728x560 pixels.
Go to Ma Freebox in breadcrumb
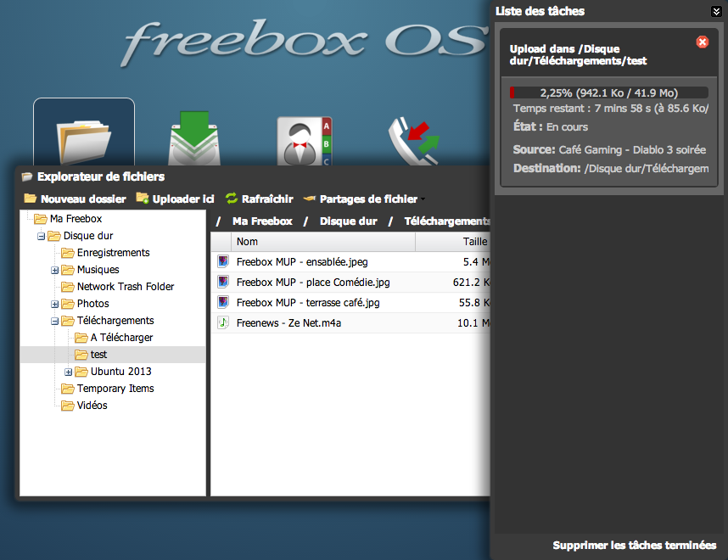pos(262,221)
